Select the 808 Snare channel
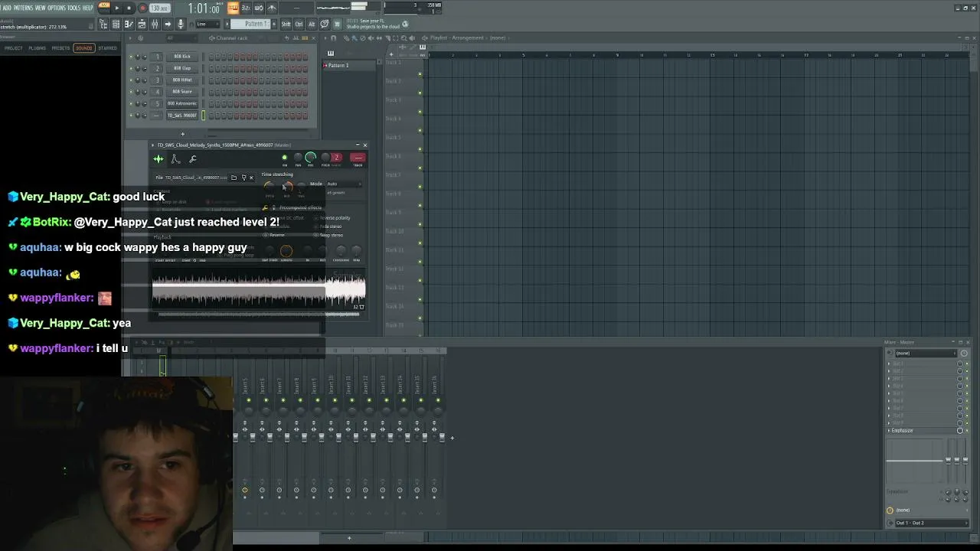This screenshot has height=551, width=980. 182,92
